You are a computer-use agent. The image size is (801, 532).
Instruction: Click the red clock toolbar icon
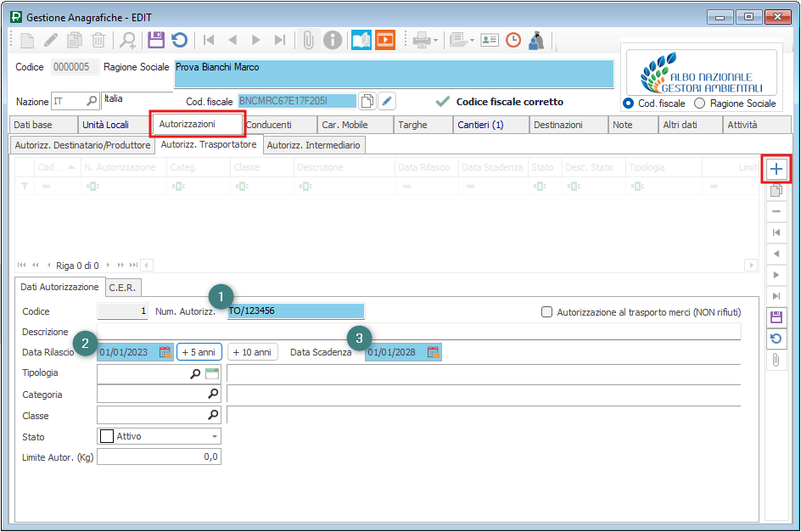click(513, 40)
